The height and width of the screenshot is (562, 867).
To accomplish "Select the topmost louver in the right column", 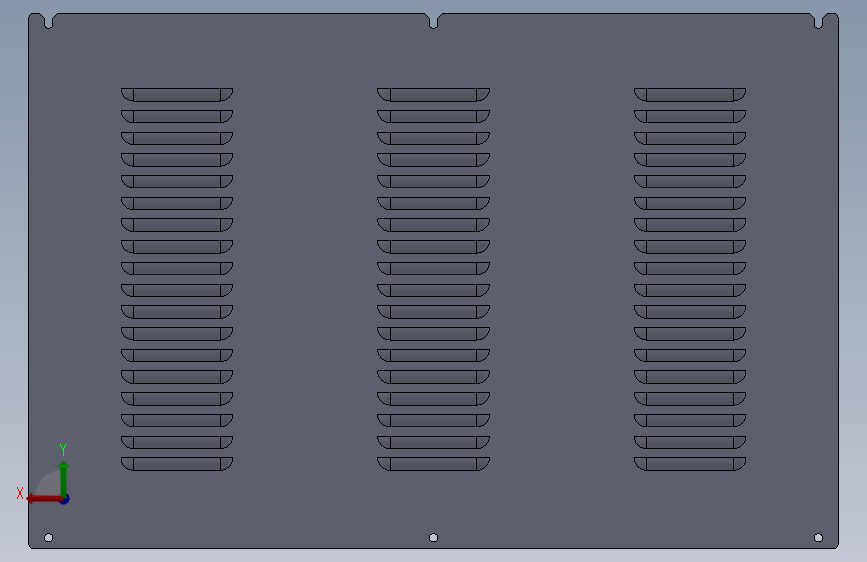I will point(690,95).
